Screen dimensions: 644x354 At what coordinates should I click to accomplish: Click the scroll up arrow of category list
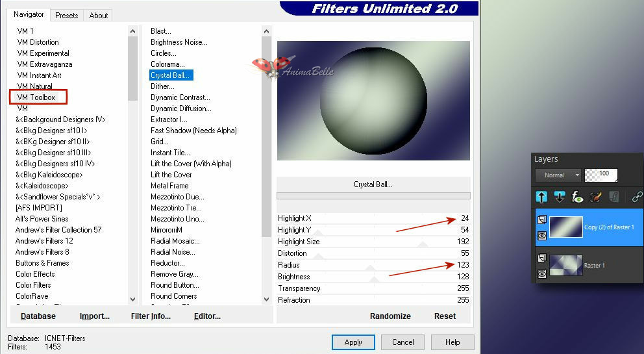[x=132, y=31]
